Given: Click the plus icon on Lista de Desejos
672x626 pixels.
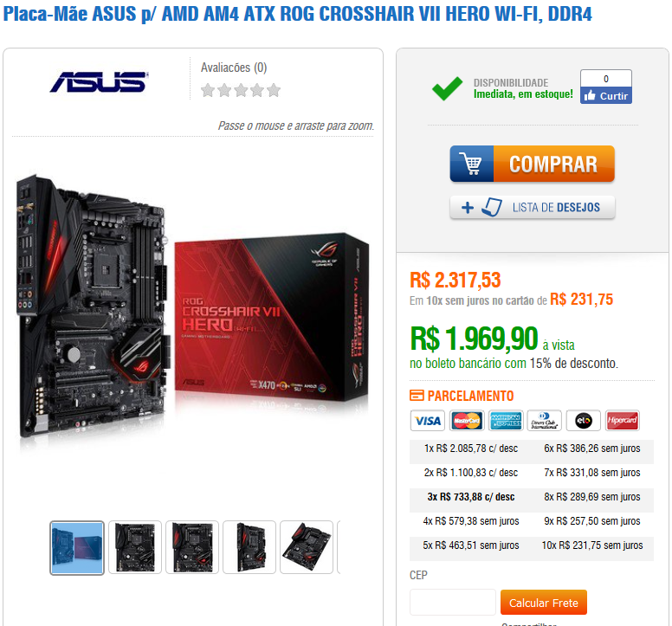Looking at the screenshot, I should point(468,208).
